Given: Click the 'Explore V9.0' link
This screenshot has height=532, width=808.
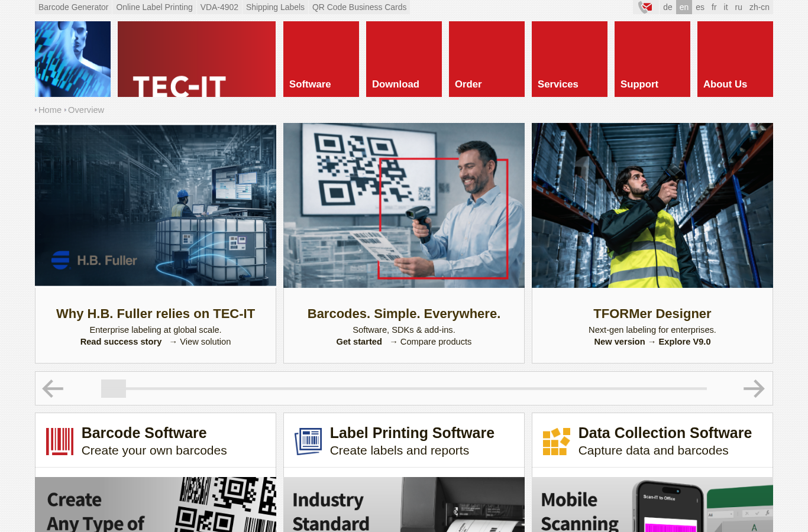Looking at the screenshot, I should (x=684, y=342).
